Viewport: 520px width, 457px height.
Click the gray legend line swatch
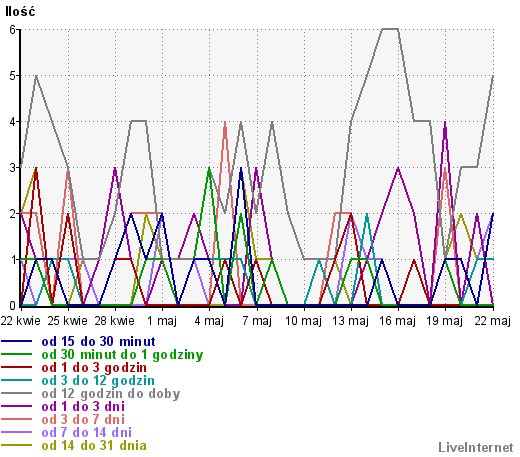16,393
